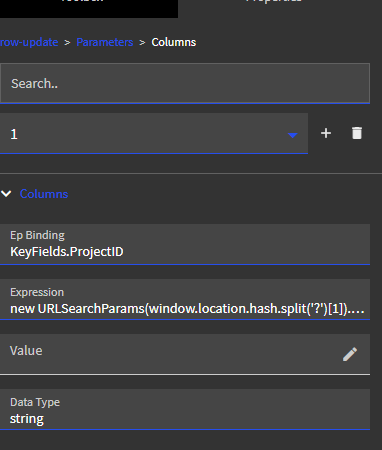Screen dimensions: 382x450
Task: Collapse the Columns section chevron
Action: click(6, 194)
